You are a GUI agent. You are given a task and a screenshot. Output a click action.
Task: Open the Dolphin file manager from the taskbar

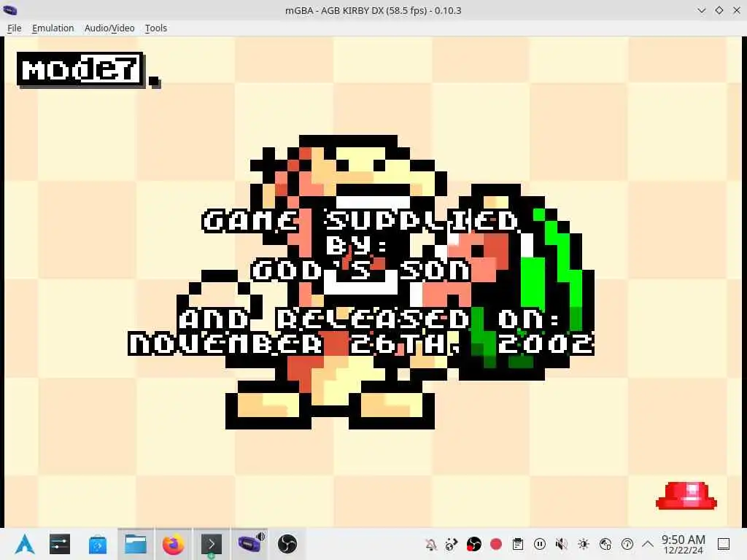[x=136, y=544]
